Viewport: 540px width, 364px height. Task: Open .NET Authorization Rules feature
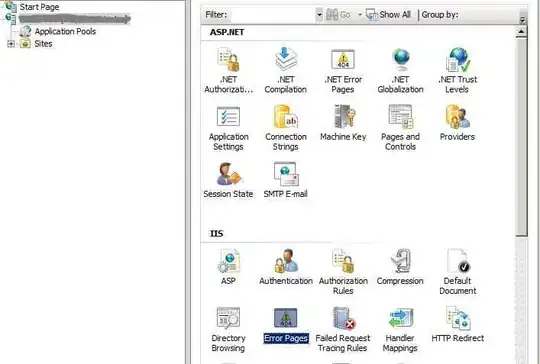(228, 70)
